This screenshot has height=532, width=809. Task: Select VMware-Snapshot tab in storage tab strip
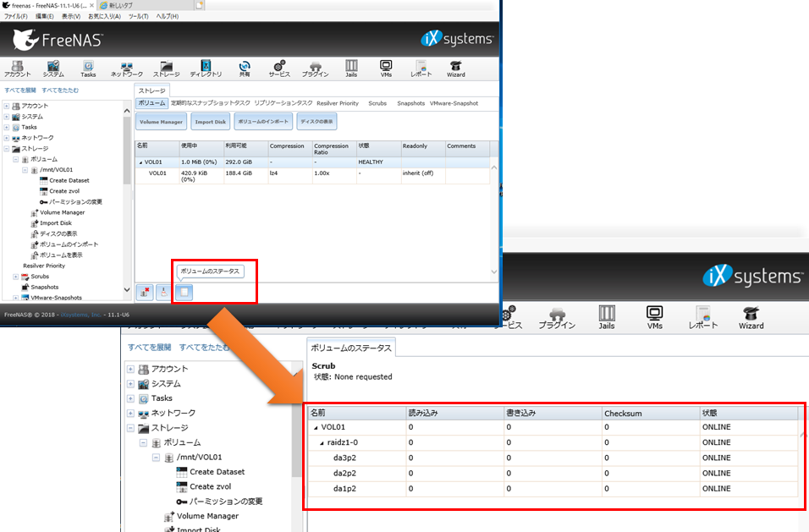[x=454, y=103]
